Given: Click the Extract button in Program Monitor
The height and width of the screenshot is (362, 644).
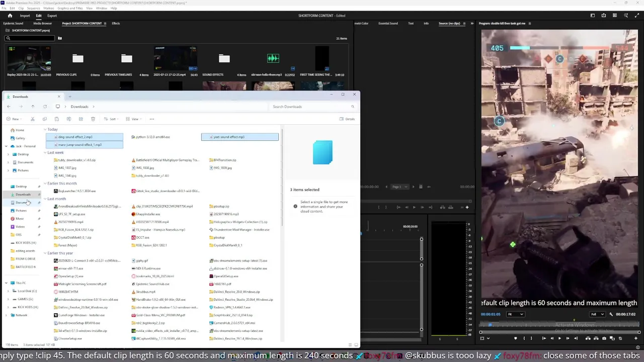Looking at the screenshot, I should [x=596, y=338].
